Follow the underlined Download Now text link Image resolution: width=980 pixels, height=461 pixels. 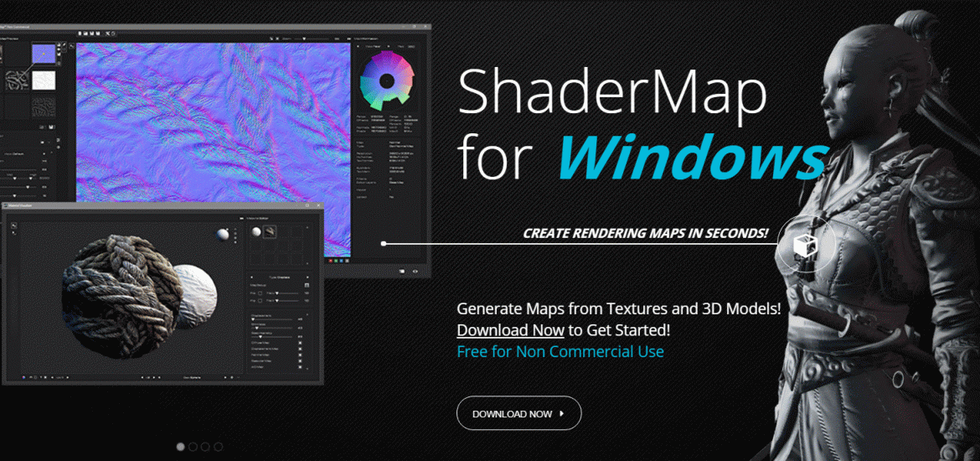click(x=510, y=330)
